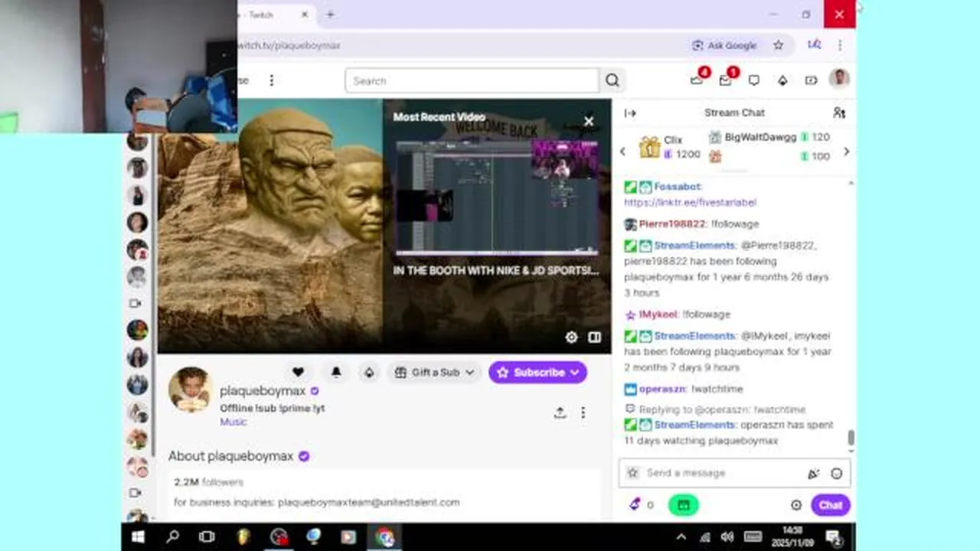The width and height of the screenshot is (980, 551).
Task: Click the share channel icon
Action: coord(560,412)
